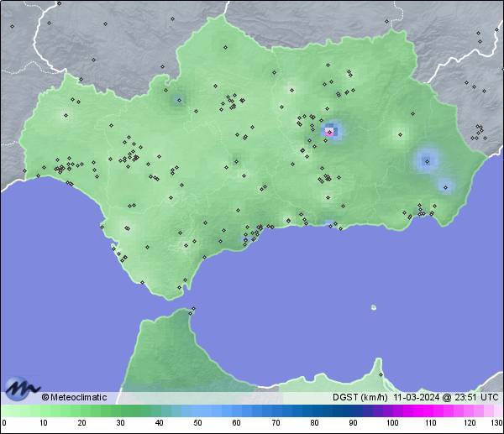
Task: Select the Melilla station marker on African cape
Action: [x=381, y=374]
